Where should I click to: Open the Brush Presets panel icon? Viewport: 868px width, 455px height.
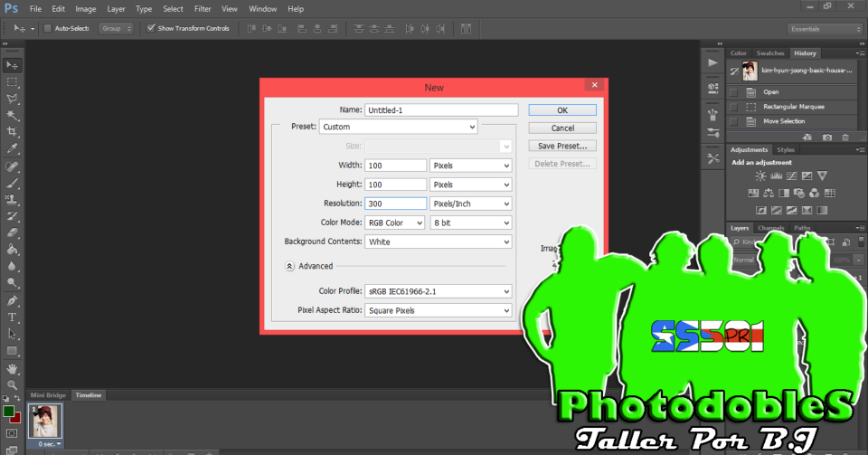coord(713,133)
